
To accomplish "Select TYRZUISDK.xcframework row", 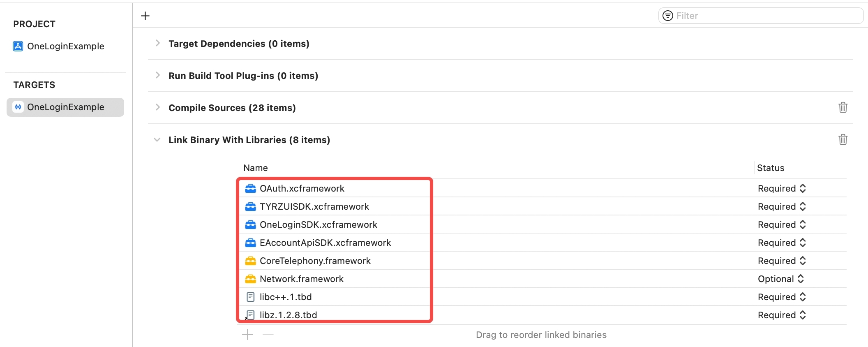I will click(542, 206).
